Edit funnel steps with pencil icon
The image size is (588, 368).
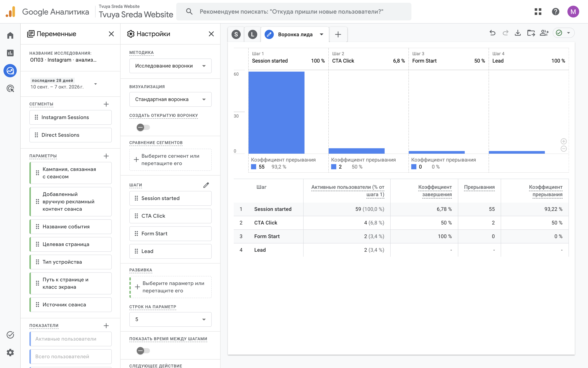coord(206,185)
